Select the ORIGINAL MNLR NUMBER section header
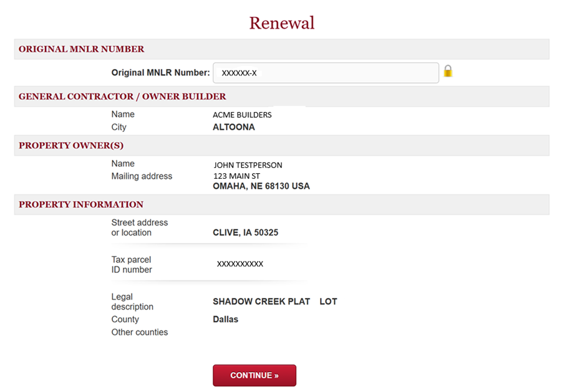The image size is (562, 392). click(x=80, y=49)
